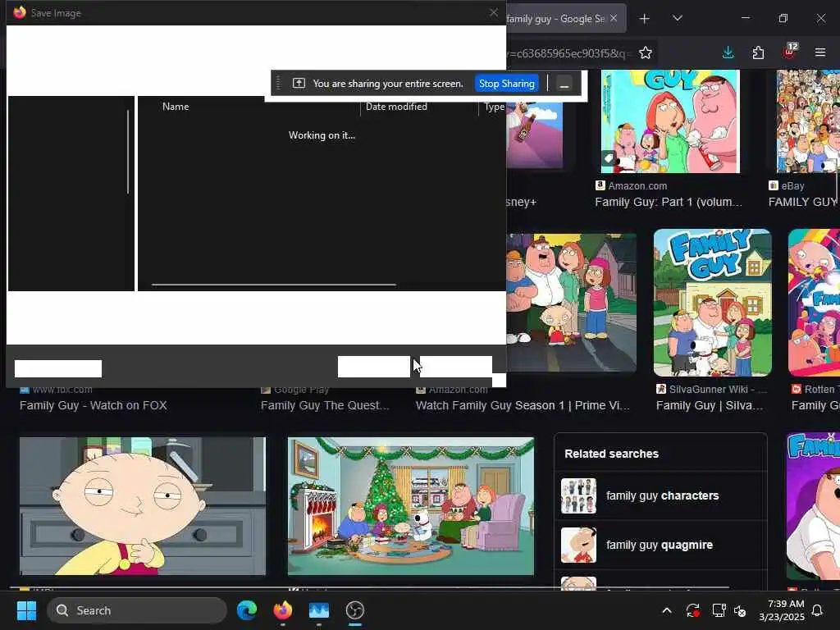The width and height of the screenshot is (840, 630).
Task: Minimize the screen sharing notification bar
Action: pos(564,84)
